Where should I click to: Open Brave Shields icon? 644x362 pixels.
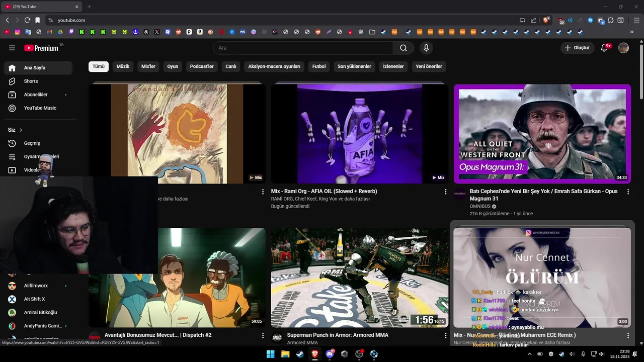click(x=546, y=20)
